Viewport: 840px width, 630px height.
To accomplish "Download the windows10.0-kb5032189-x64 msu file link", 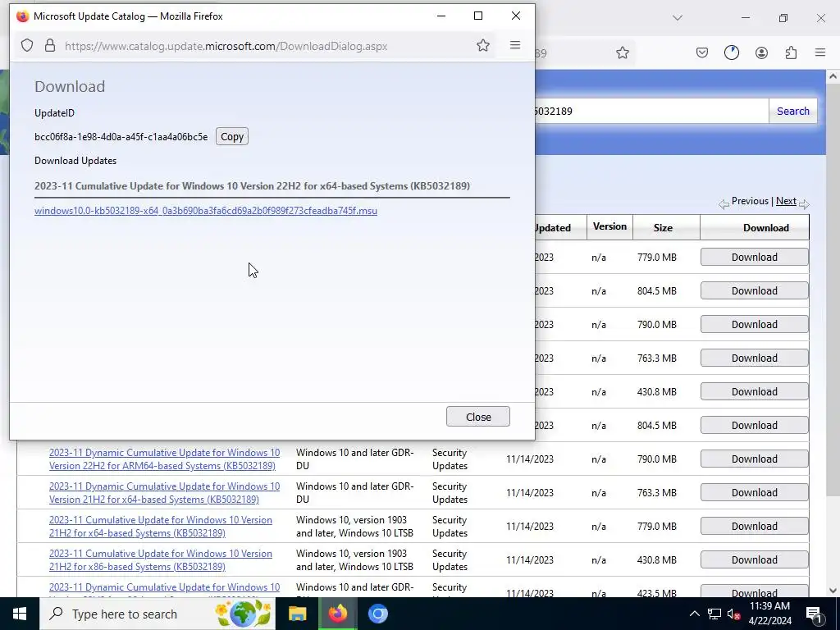I will [x=206, y=211].
